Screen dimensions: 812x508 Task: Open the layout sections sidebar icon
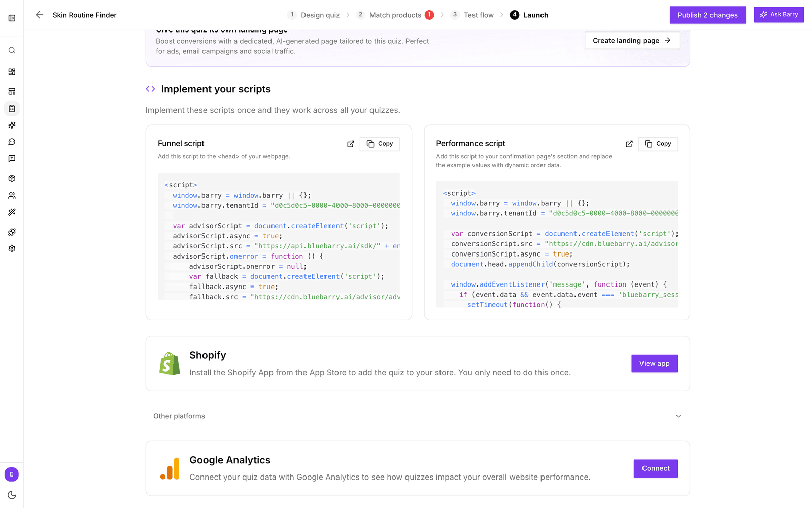point(12,91)
